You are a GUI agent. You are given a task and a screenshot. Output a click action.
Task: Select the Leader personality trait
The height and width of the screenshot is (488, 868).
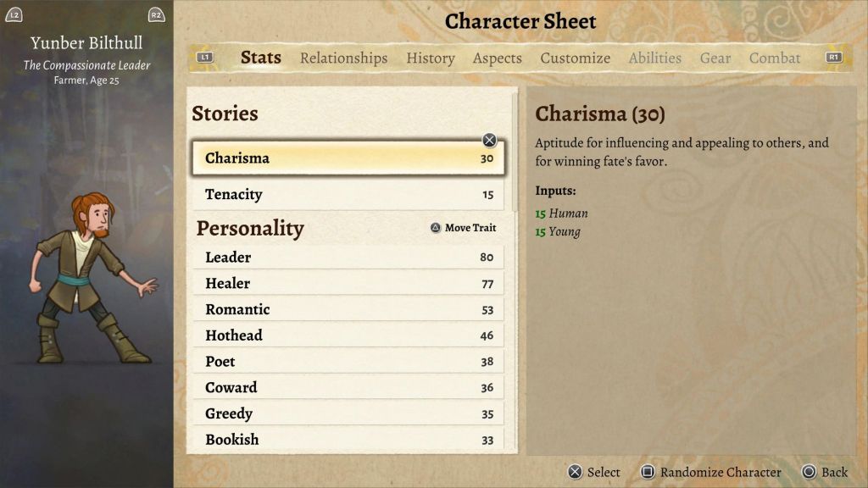click(x=348, y=258)
